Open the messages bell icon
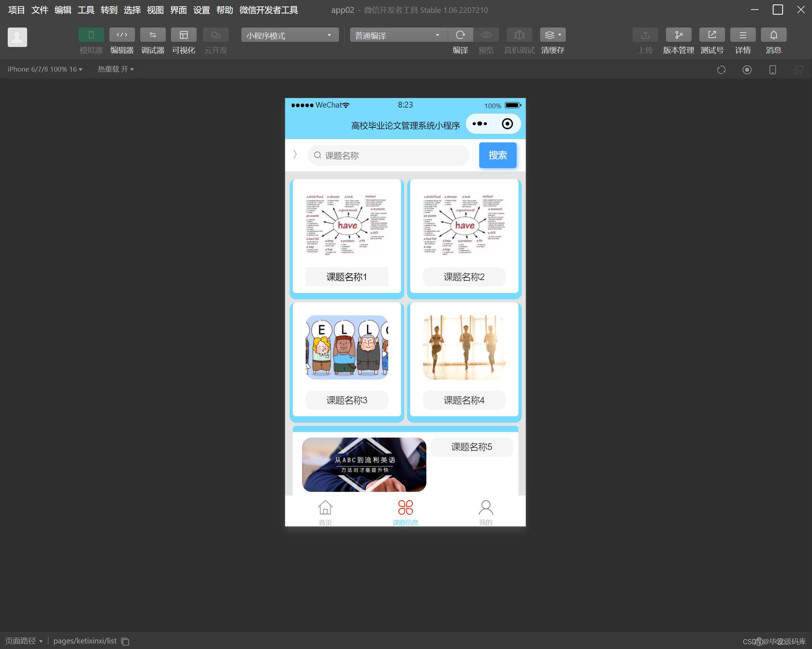Image resolution: width=812 pixels, height=649 pixels. point(773,35)
